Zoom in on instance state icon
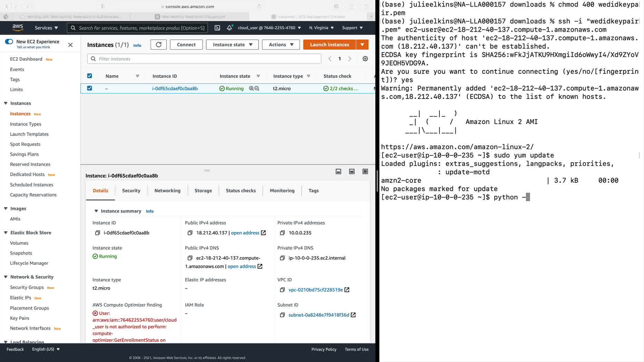 pos(251,88)
